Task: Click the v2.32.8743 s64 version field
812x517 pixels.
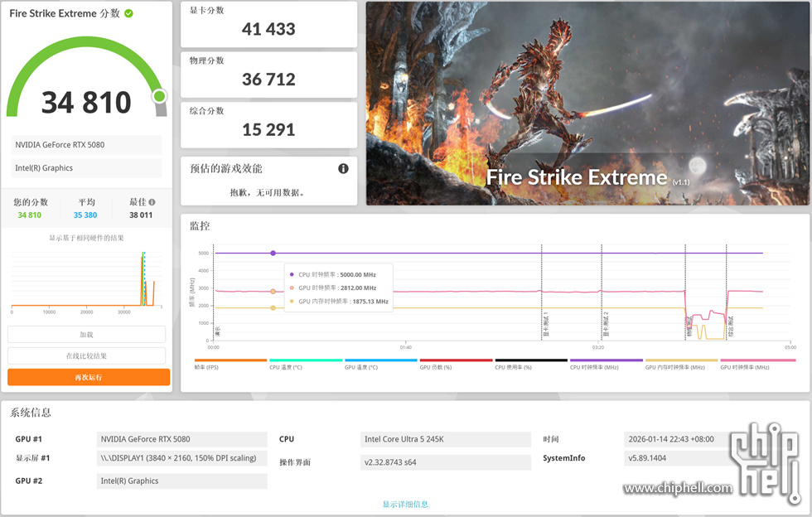Action: tap(446, 462)
